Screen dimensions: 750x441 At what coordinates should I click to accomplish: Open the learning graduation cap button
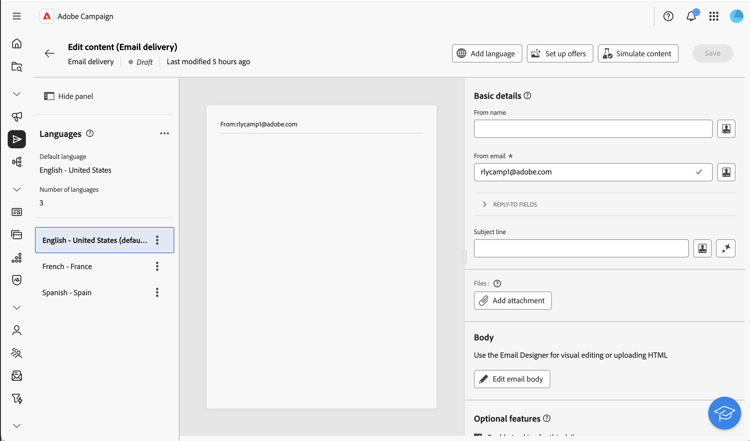pyautogui.click(x=724, y=413)
